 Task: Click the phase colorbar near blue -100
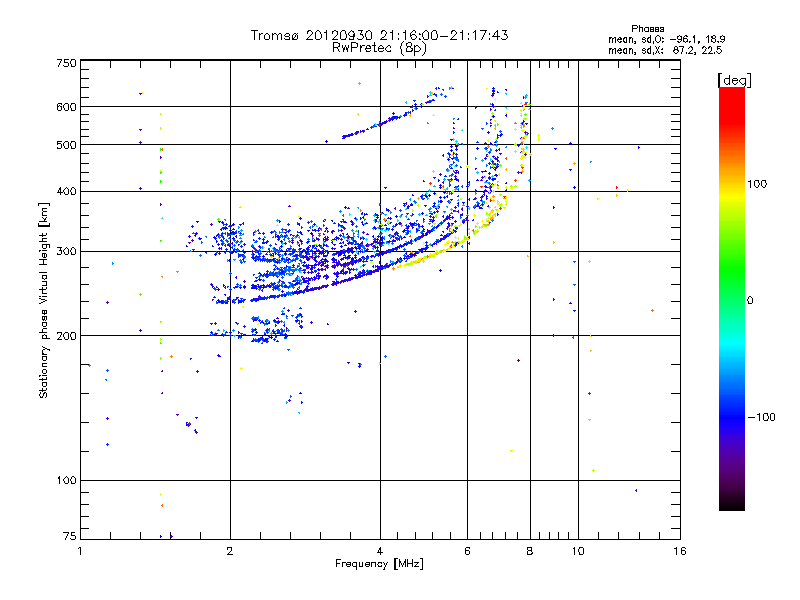coord(732,417)
